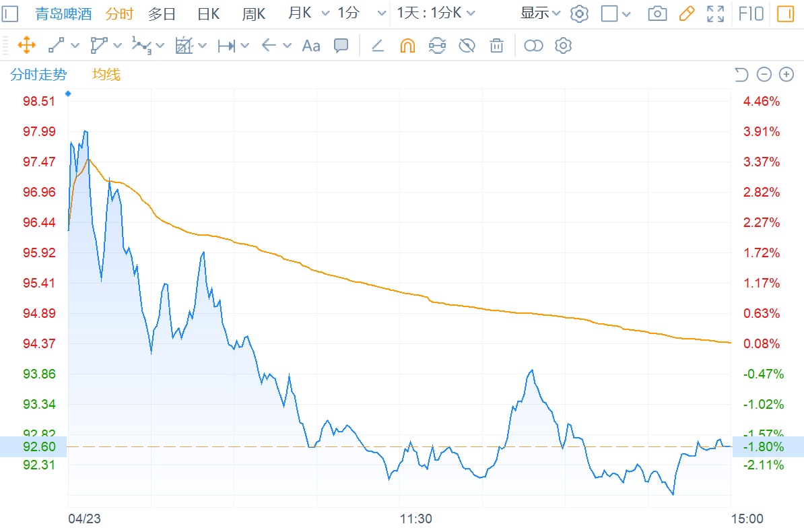The height and width of the screenshot is (532, 804).
Task: Switch to the 日K tab
Action: (x=208, y=13)
